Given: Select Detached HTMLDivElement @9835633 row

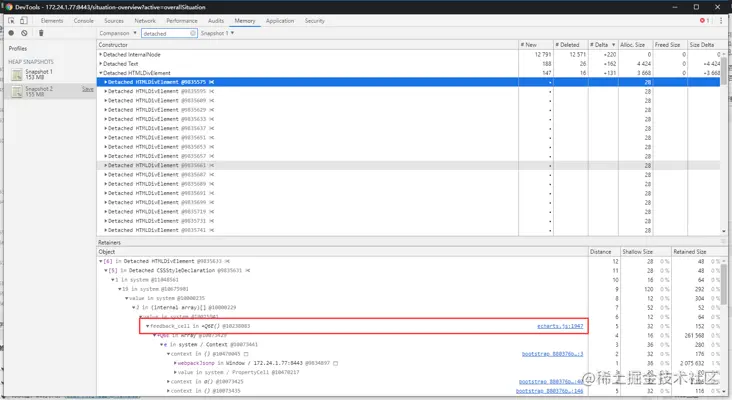Looking at the screenshot, I should tap(408, 119).
